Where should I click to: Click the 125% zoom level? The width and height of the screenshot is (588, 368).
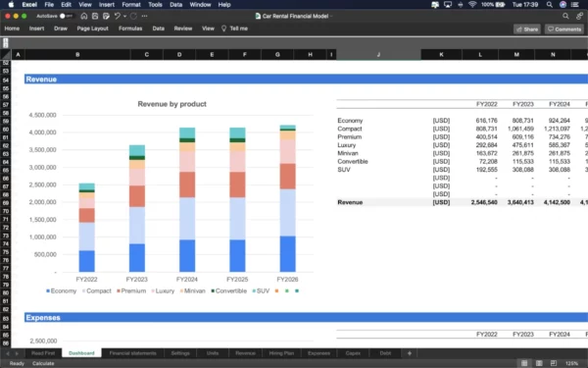571,363
